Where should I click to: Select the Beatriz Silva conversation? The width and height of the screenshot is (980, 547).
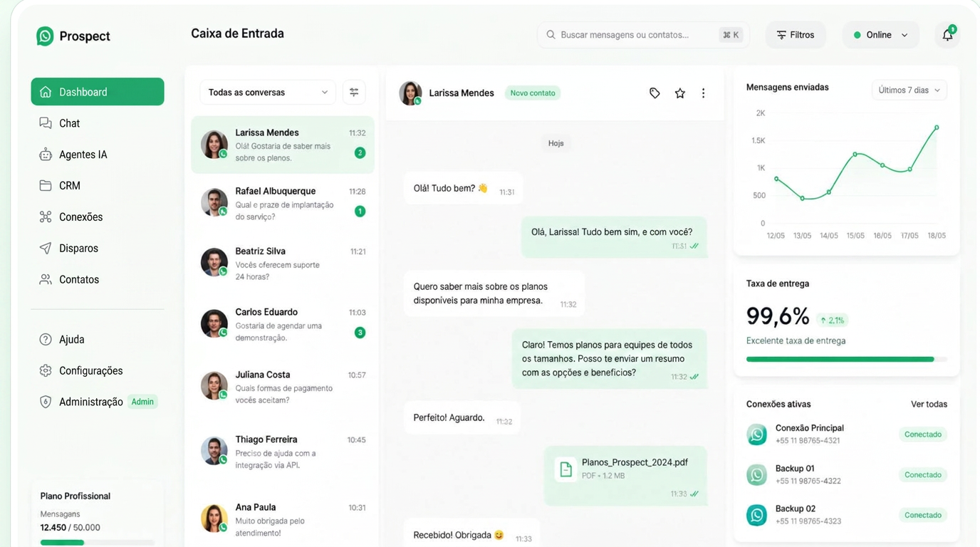coord(283,264)
